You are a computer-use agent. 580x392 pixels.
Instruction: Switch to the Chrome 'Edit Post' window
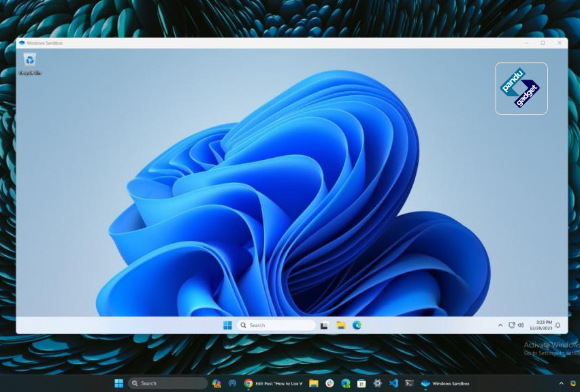click(274, 384)
